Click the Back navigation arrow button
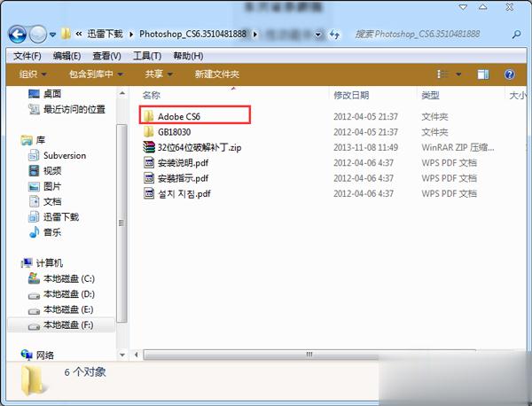Screen dimensions: 532x406 point(18,34)
